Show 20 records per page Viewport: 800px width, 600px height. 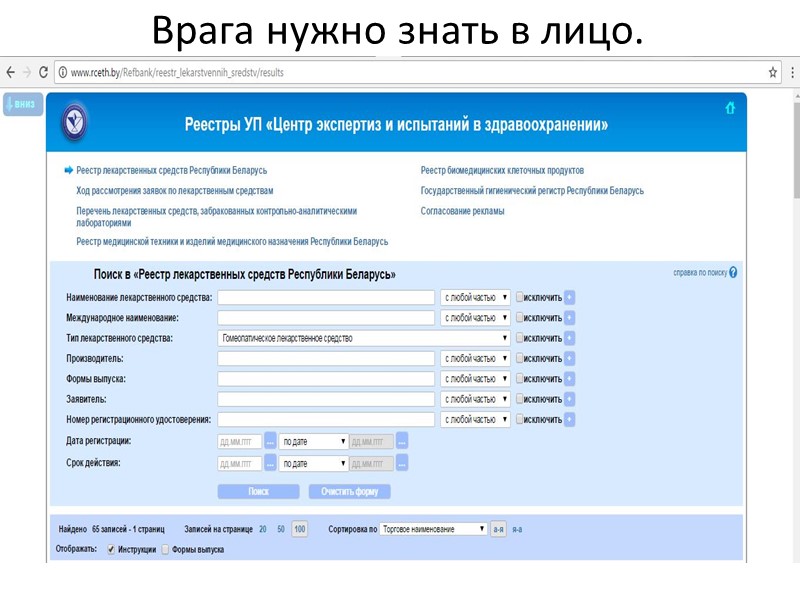click(x=263, y=530)
